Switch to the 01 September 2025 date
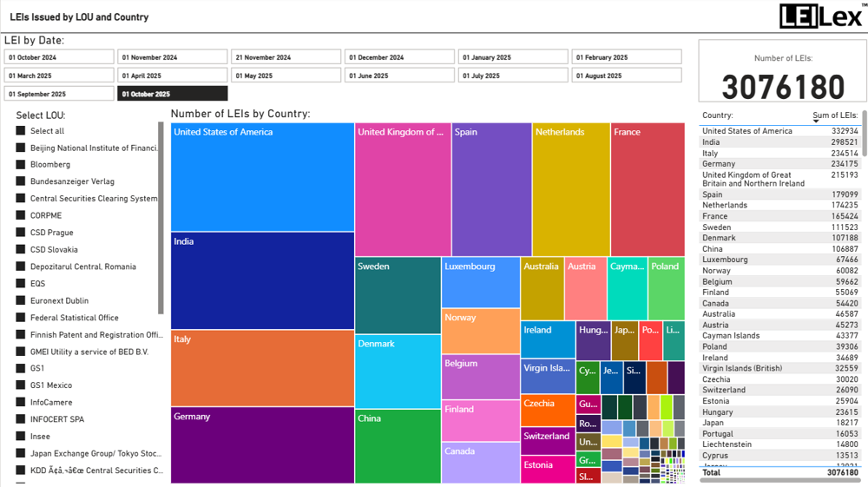The width and height of the screenshot is (868, 487). (x=59, y=94)
